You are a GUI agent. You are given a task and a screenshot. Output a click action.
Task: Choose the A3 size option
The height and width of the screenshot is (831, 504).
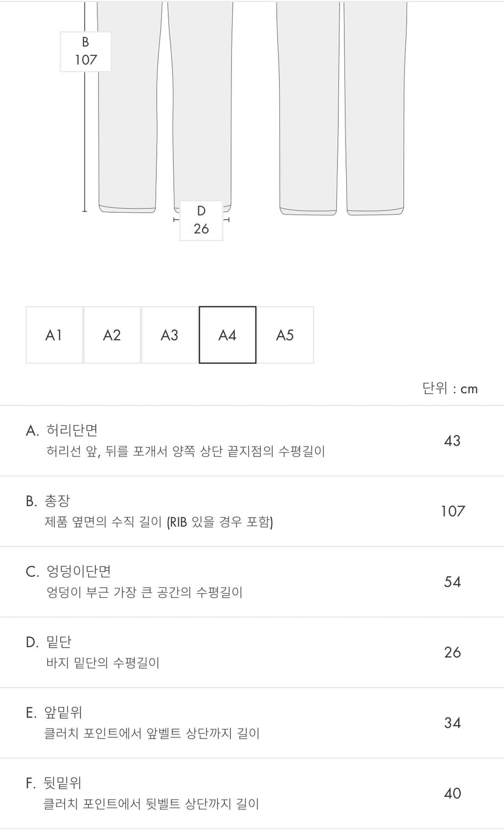(169, 335)
